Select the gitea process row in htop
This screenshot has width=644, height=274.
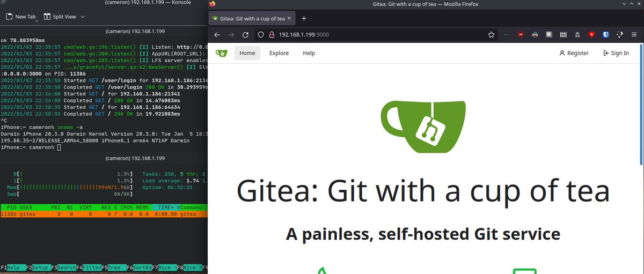[104, 214]
